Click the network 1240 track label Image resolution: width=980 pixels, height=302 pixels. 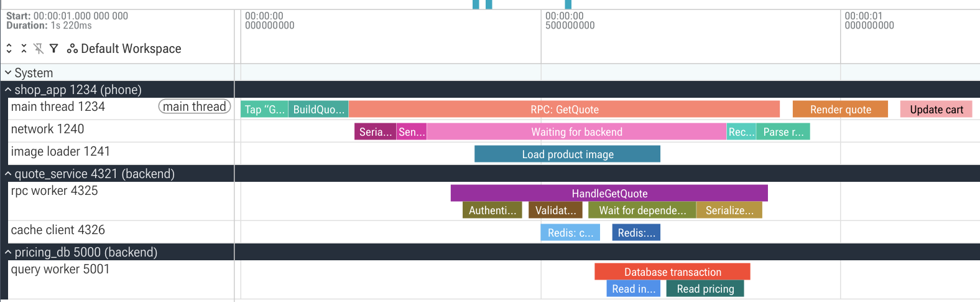tap(47, 129)
